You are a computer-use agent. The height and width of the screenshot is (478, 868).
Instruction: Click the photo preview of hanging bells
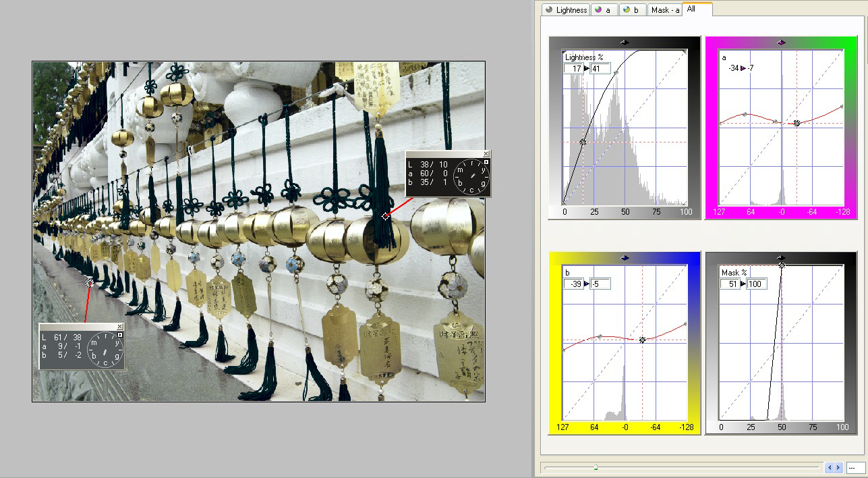[258, 232]
